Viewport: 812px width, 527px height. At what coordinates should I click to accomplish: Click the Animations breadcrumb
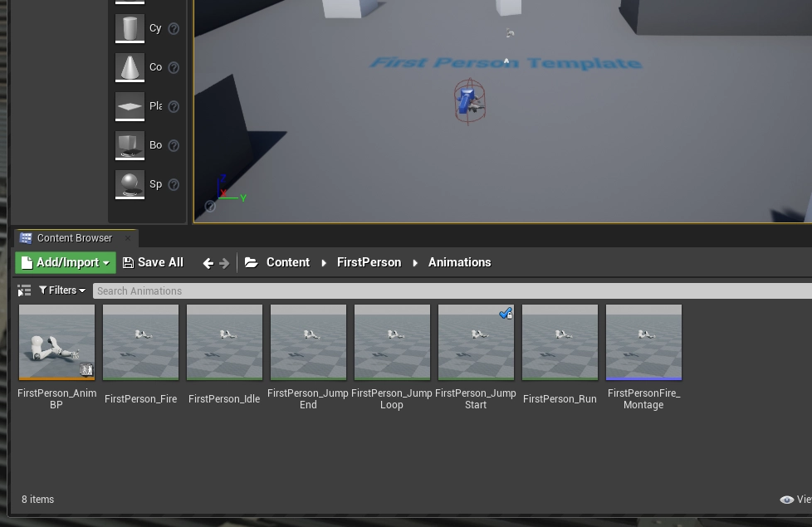pyautogui.click(x=459, y=262)
